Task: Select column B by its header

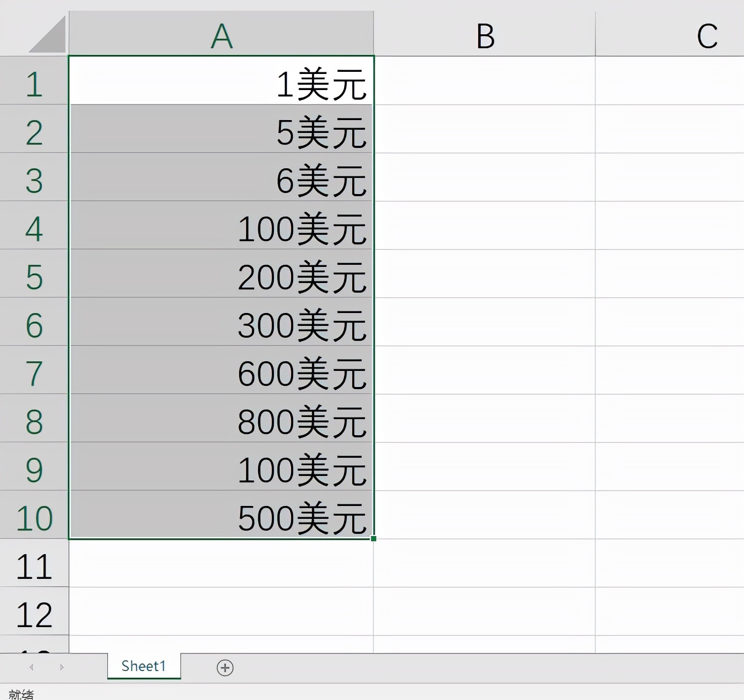Action: [x=485, y=33]
